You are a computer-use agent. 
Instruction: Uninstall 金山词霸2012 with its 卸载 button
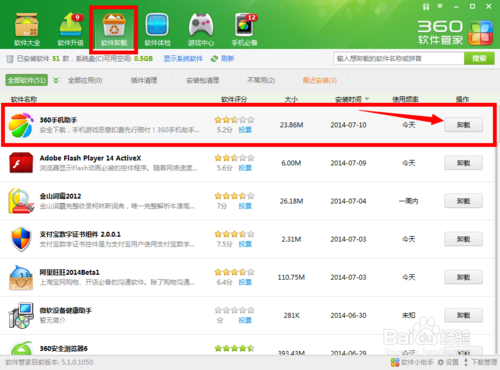click(x=463, y=201)
